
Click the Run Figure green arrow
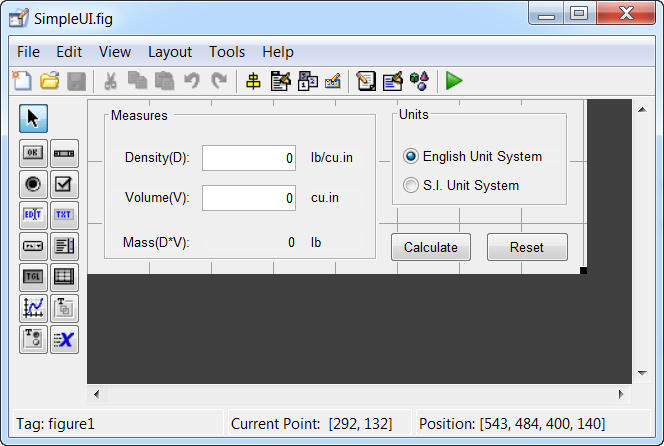click(454, 81)
